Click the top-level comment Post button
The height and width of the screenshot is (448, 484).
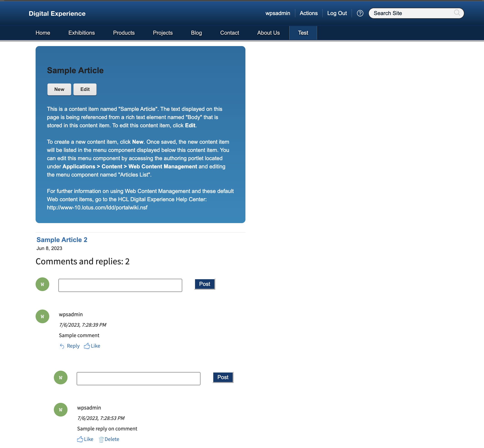204,284
